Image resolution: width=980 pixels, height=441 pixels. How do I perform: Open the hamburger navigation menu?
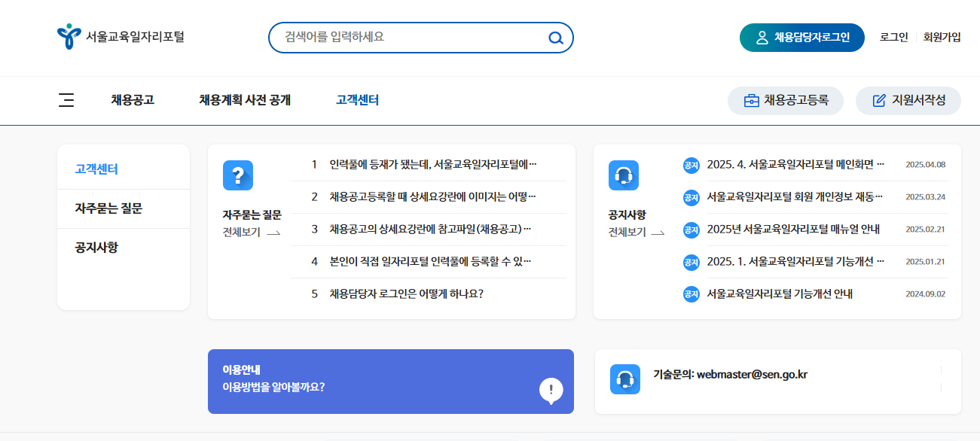(66, 100)
